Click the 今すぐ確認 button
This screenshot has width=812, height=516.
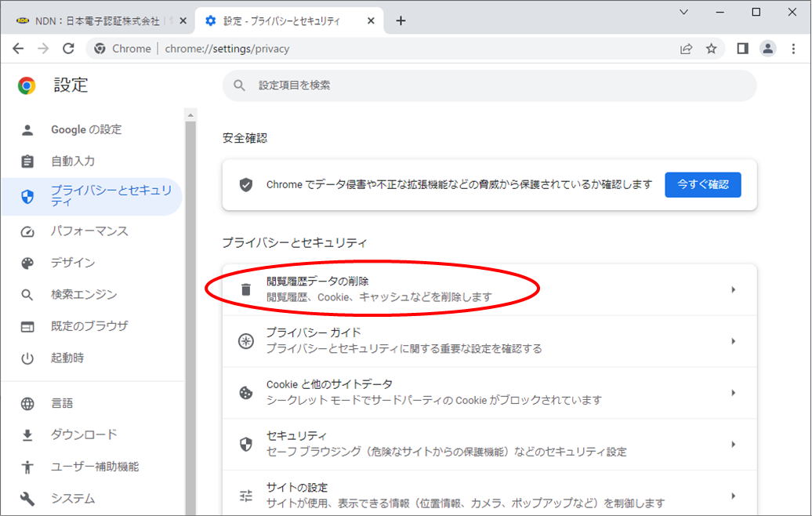tap(702, 184)
